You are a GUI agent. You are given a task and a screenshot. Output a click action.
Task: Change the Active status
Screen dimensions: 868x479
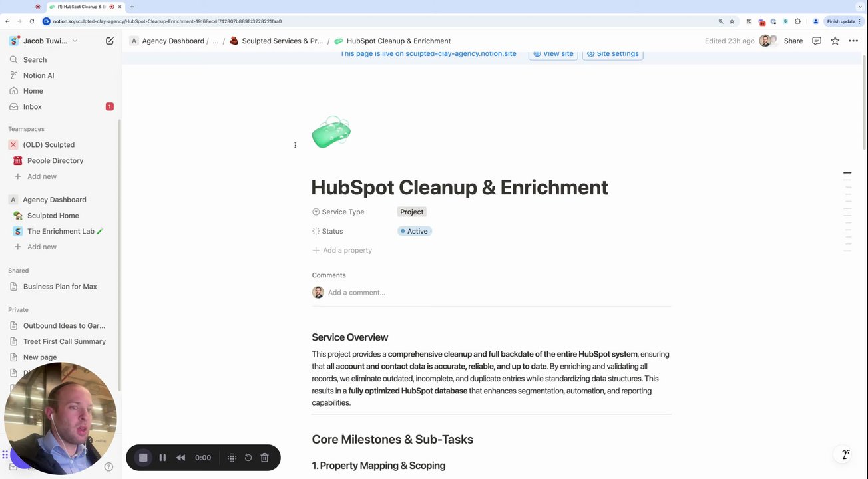[415, 231]
